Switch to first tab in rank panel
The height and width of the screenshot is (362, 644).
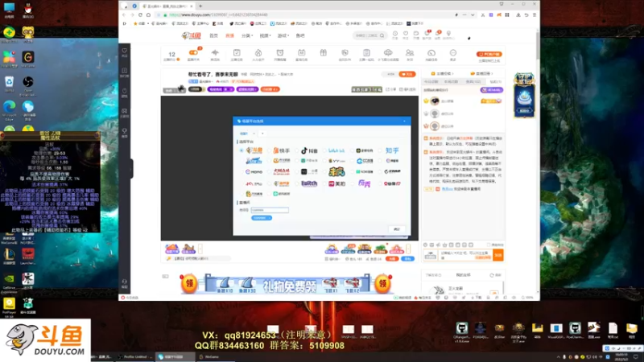click(431, 82)
